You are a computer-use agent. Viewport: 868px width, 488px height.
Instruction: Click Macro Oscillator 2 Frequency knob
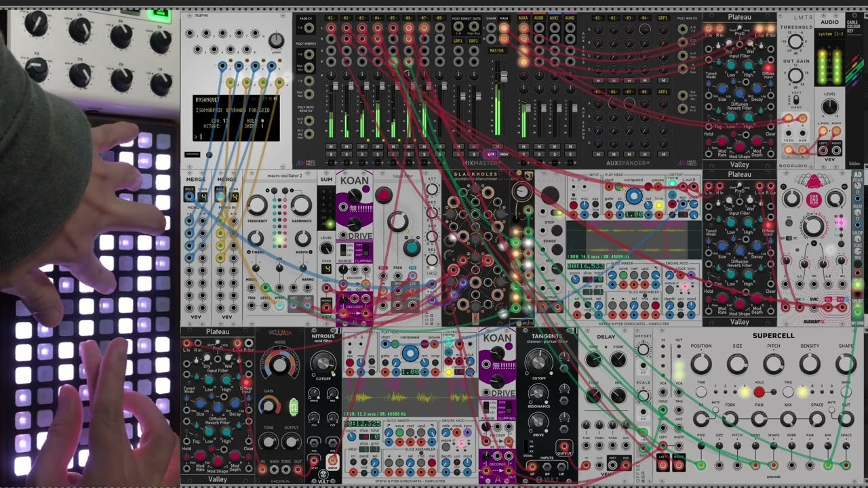click(x=257, y=205)
